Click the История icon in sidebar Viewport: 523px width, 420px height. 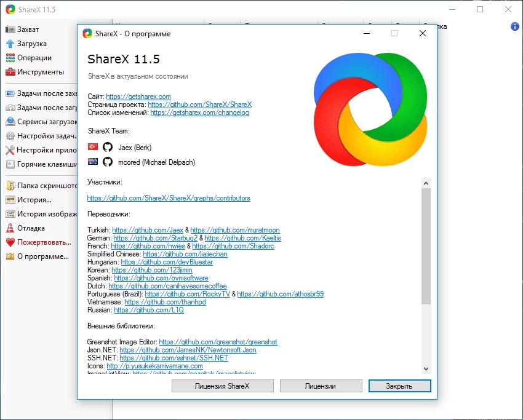click(x=10, y=200)
